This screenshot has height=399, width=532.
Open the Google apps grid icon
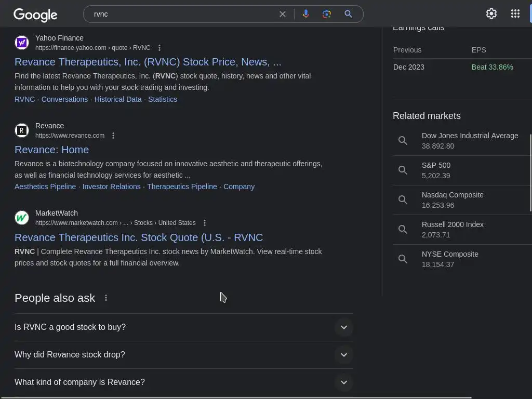point(515,14)
